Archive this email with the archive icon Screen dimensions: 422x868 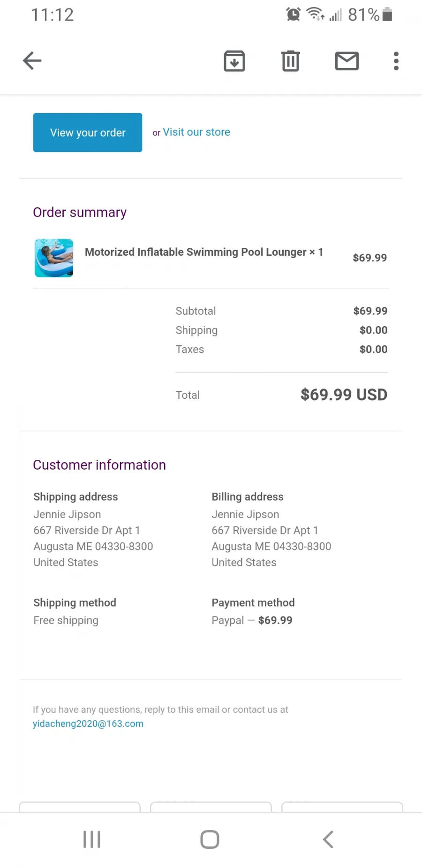click(x=234, y=61)
